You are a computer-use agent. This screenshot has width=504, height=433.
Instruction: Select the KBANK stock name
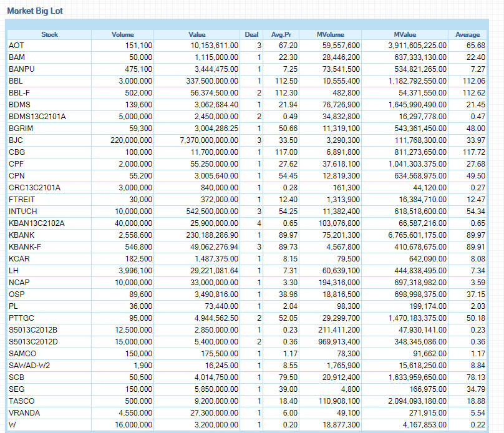(22, 235)
